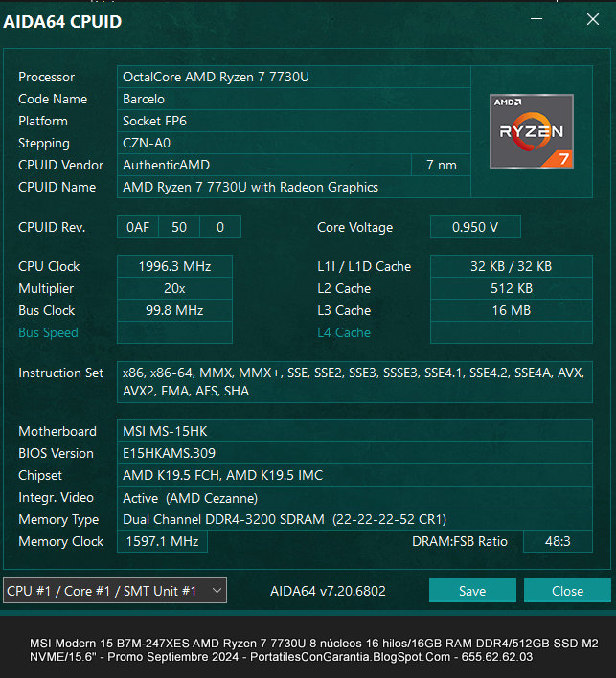Screen dimensions: 616x678
Task: Click the Processor label
Action: click(46, 77)
